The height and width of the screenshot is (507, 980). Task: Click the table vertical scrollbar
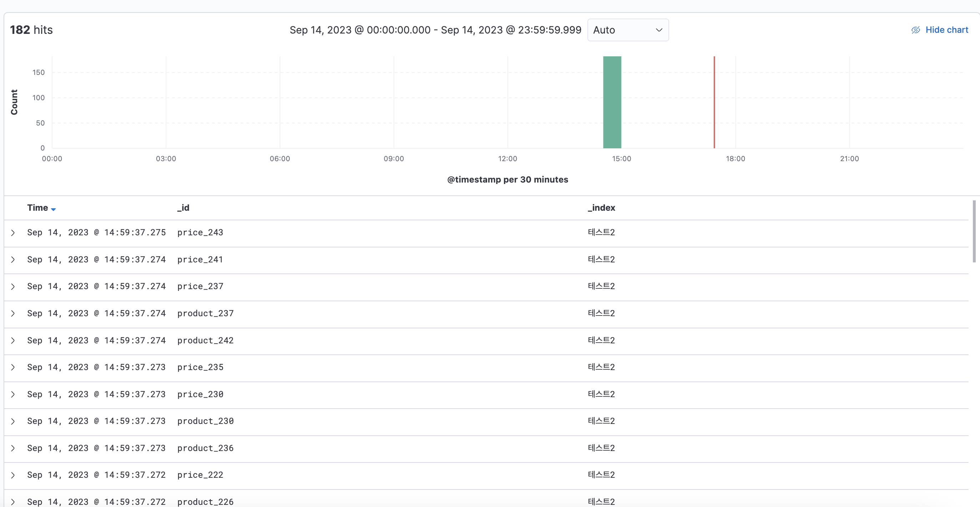click(974, 231)
